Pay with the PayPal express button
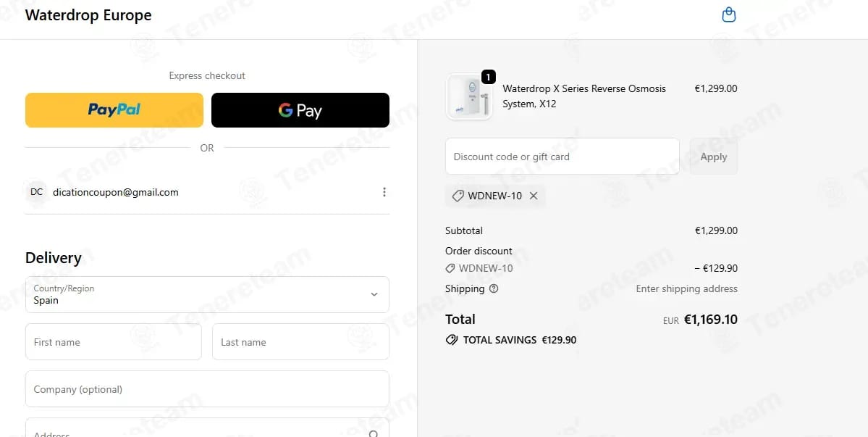Image resolution: width=868 pixels, height=437 pixels. tap(114, 110)
